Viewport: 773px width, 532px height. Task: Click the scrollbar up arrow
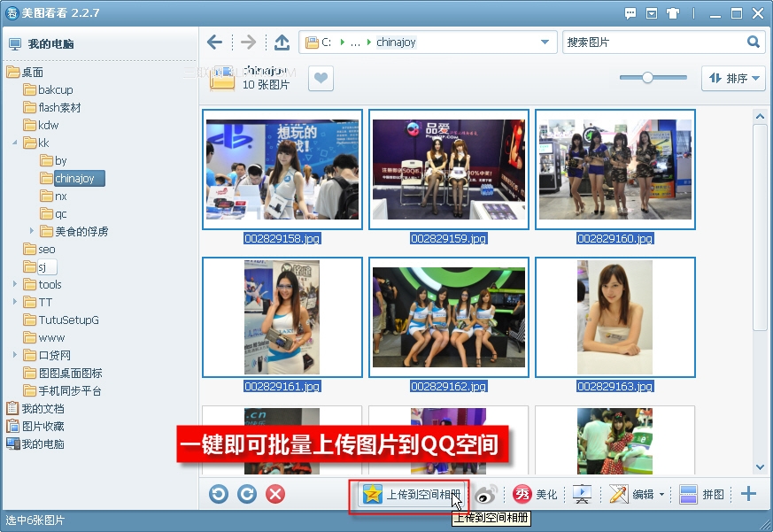[760, 117]
